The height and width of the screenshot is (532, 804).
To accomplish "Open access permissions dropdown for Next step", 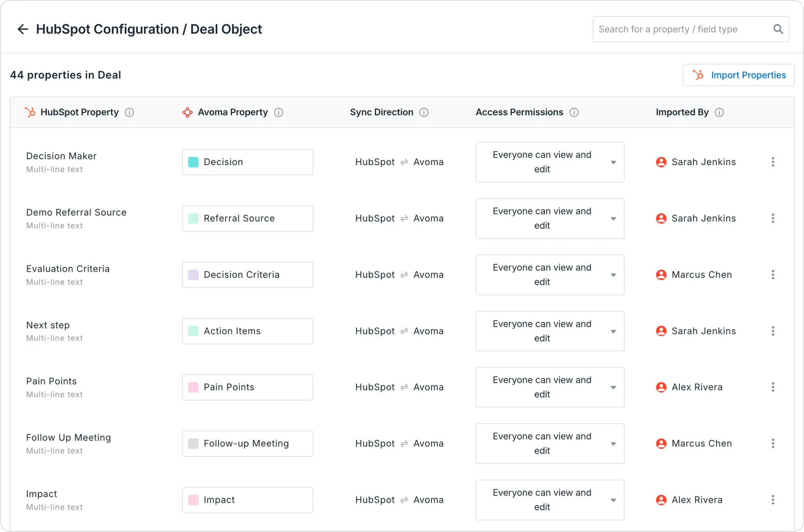I will pyautogui.click(x=550, y=331).
